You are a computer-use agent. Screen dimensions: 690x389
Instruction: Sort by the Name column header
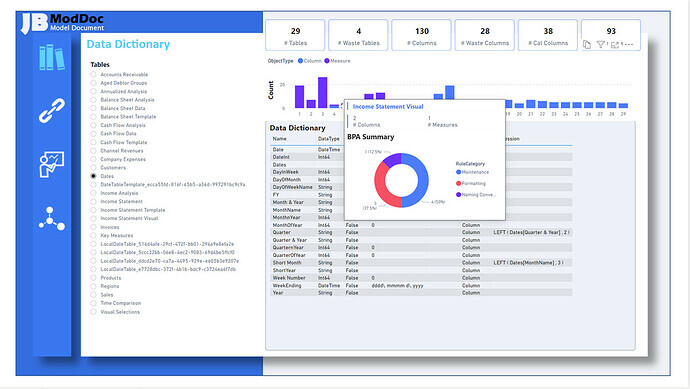point(279,139)
